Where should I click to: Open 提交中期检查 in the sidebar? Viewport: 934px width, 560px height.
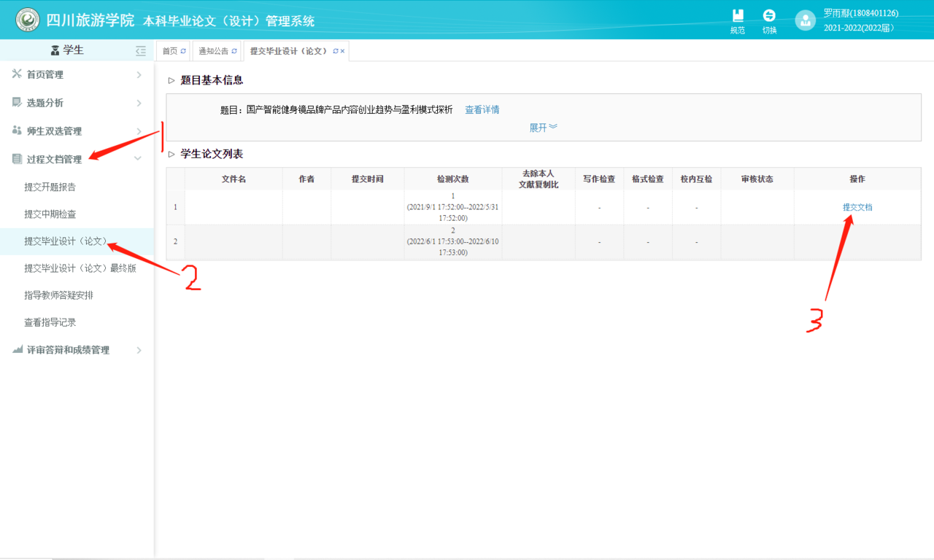[x=50, y=214]
